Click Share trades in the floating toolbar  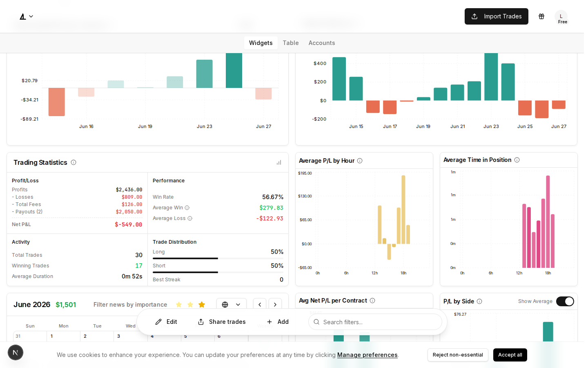point(222,322)
